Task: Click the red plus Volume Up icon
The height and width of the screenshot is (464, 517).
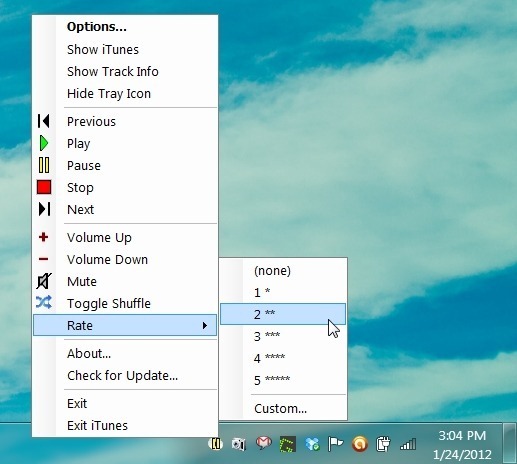Action: click(43, 237)
